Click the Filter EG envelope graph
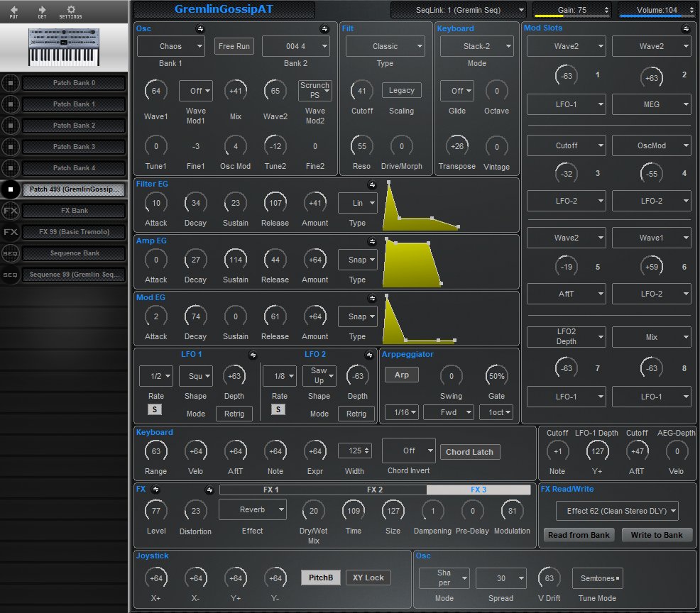 click(x=422, y=206)
